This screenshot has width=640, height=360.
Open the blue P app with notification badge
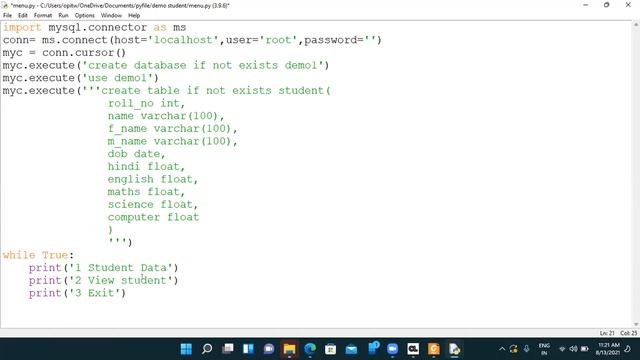click(373, 348)
